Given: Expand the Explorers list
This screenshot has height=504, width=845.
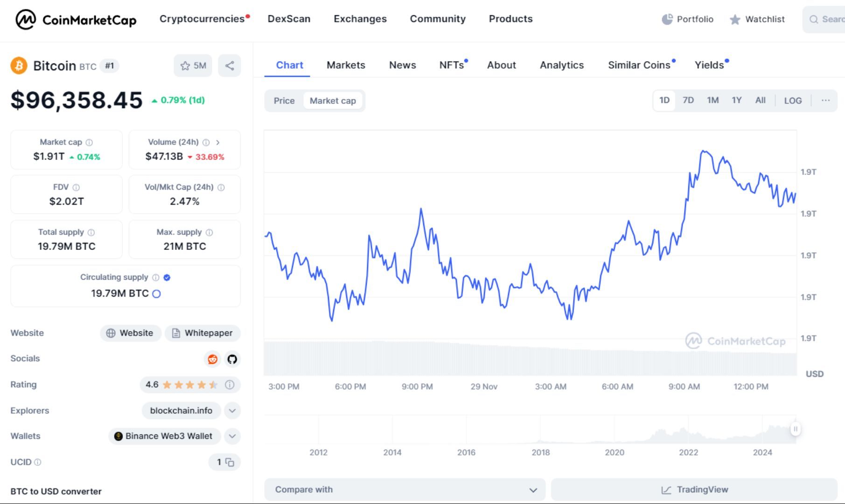Looking at the screenshot, I should click(231, 411).
